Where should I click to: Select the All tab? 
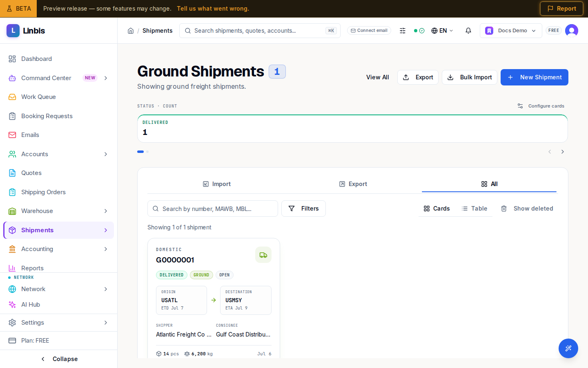(489, 184)
